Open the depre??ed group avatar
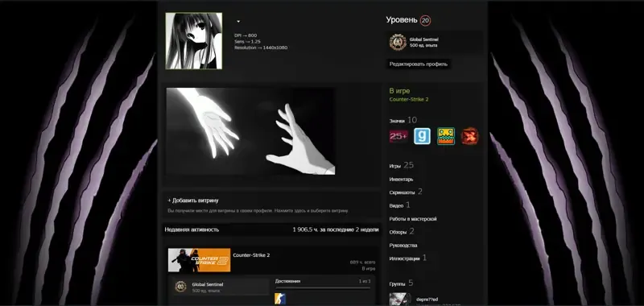The height and width of the screenshot is (306, 644). pos(399,299)
